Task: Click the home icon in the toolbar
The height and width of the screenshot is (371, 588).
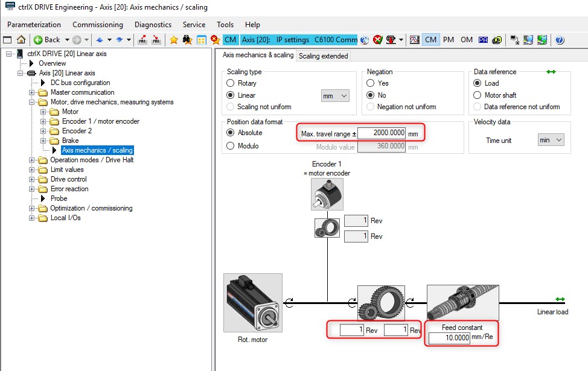Action: [21, 40]
